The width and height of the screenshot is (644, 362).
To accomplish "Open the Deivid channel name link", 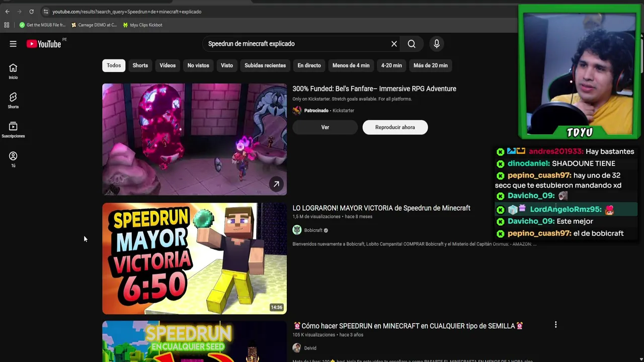I will point(310,348).
